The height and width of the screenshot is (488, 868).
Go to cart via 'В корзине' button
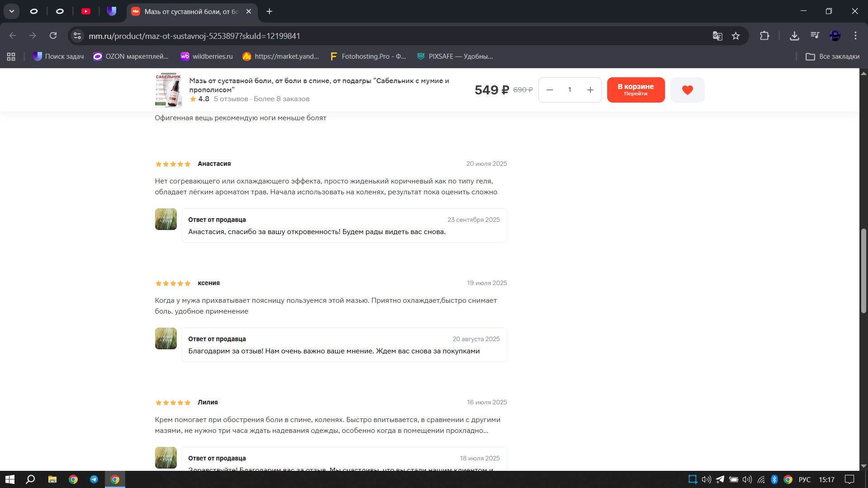tap(636, 90)
